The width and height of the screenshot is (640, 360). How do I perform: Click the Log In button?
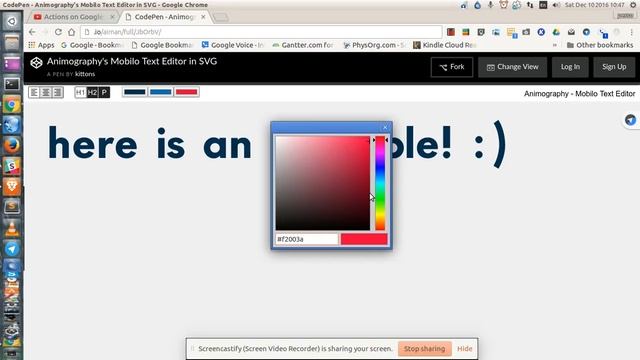click(x=570, y=67)
